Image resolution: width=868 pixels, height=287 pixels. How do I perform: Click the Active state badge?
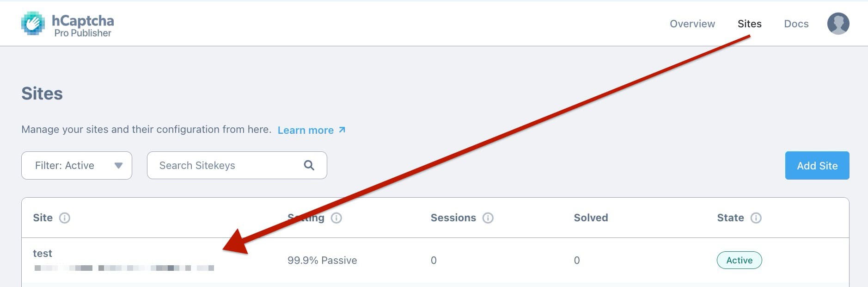[739, 260]
